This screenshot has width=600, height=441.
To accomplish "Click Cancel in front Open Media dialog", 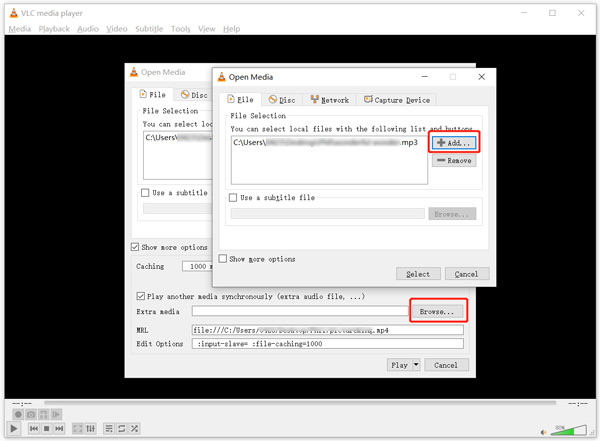I will click(467, 274).
